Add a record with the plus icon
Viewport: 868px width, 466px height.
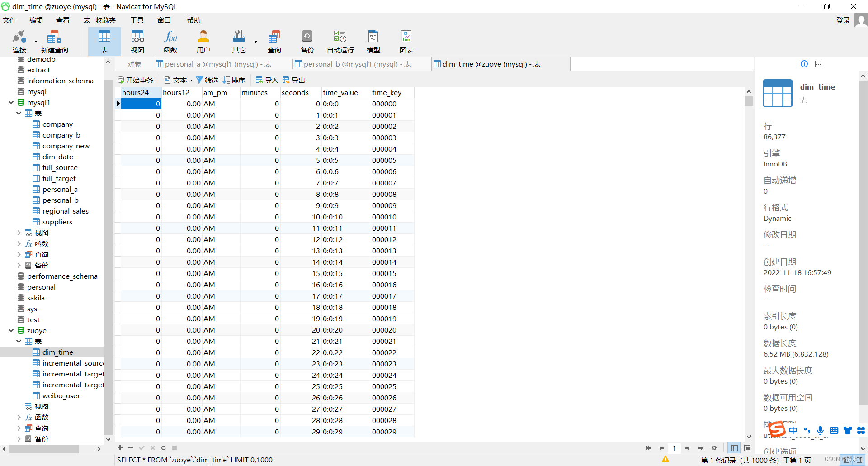120,448
